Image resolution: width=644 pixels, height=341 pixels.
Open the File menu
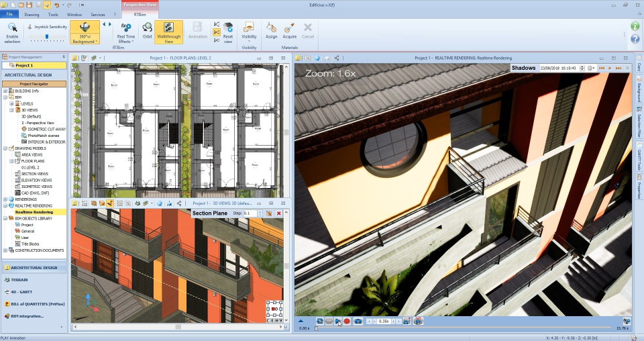click(9, 13)
